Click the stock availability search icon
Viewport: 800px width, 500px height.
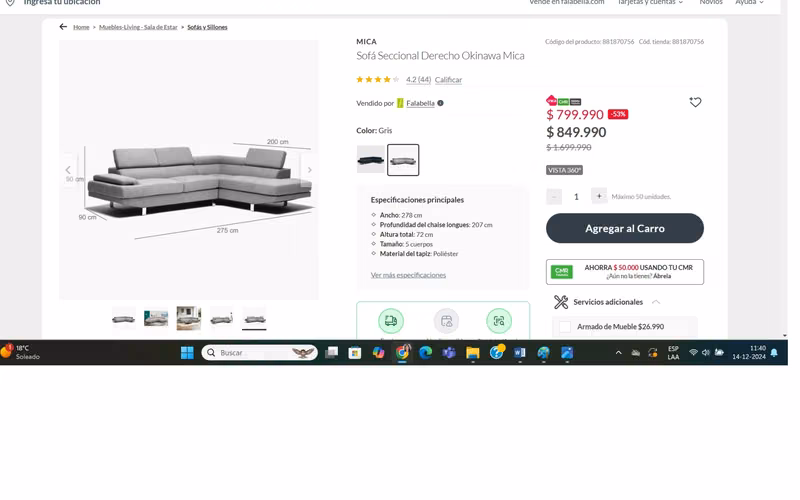click(x=499, y=320)
